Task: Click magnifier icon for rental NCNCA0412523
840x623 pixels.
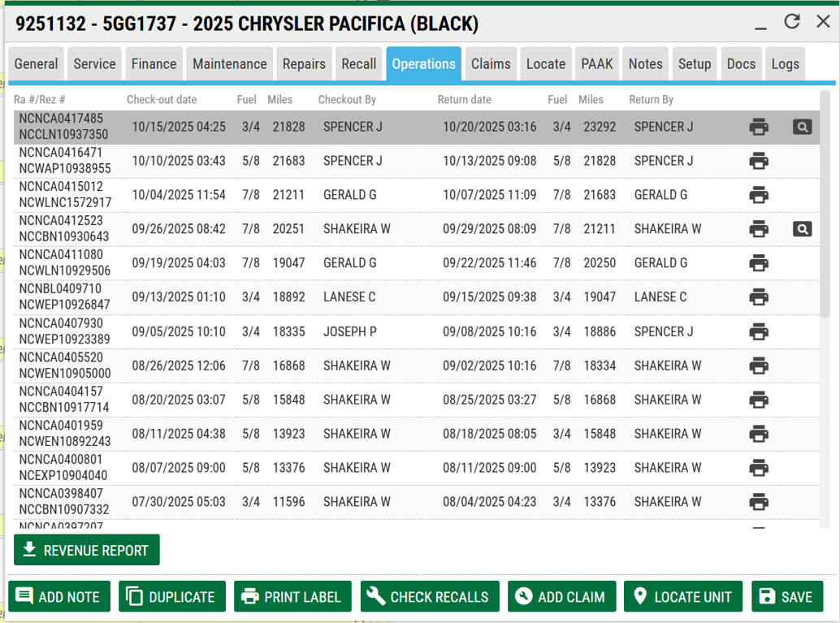Action: 802,229
